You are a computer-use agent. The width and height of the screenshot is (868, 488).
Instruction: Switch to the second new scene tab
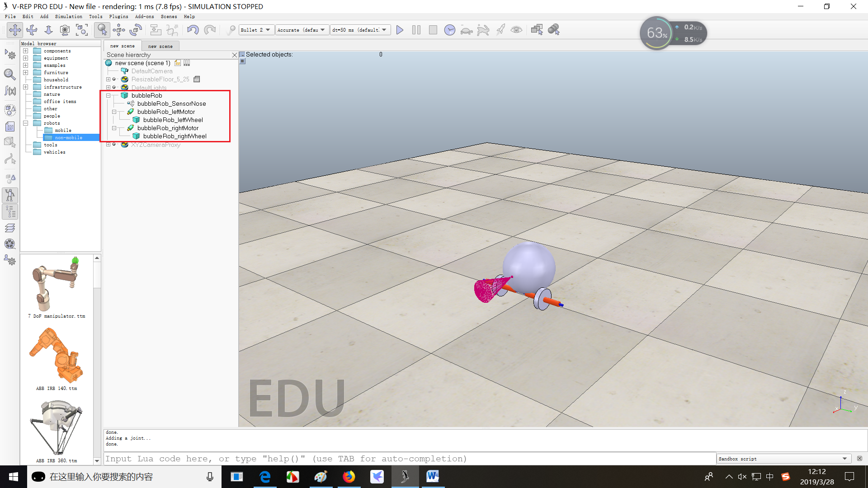click(160, 46)
